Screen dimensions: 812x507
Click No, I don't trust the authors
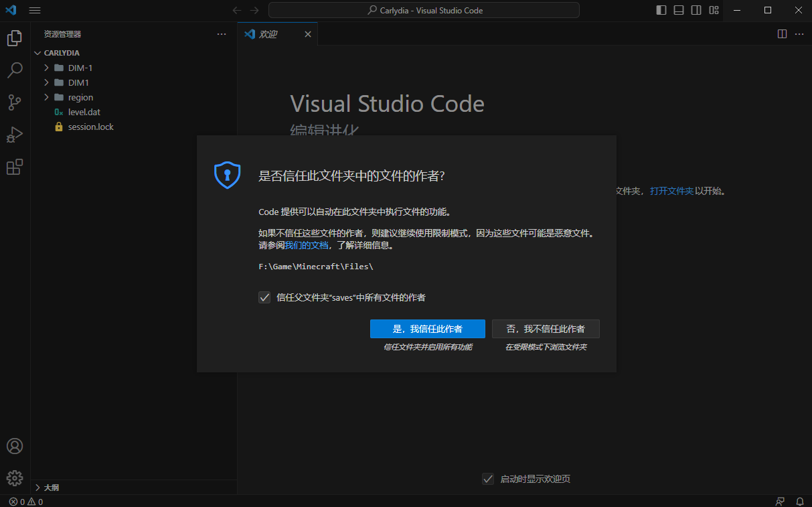point(546,329)
